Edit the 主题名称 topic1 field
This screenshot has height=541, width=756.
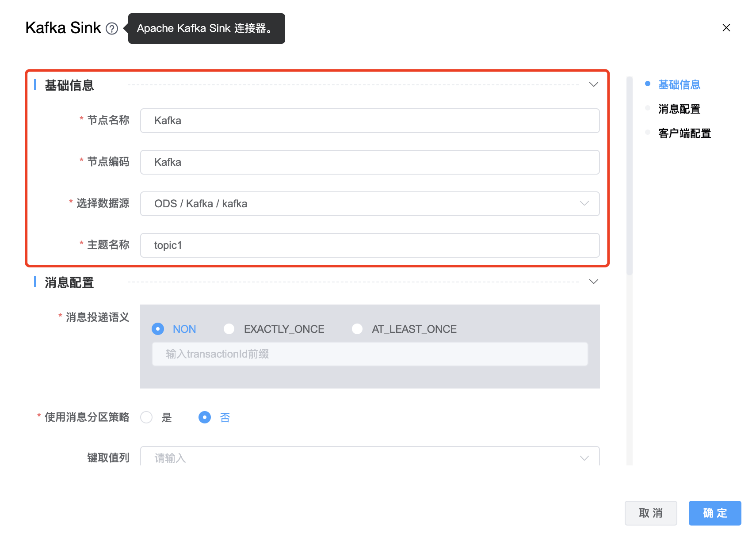tap(370, 245)
